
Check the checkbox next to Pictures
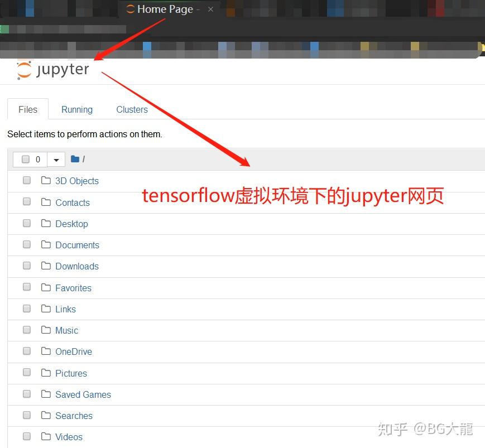click(x=26, y=372)
